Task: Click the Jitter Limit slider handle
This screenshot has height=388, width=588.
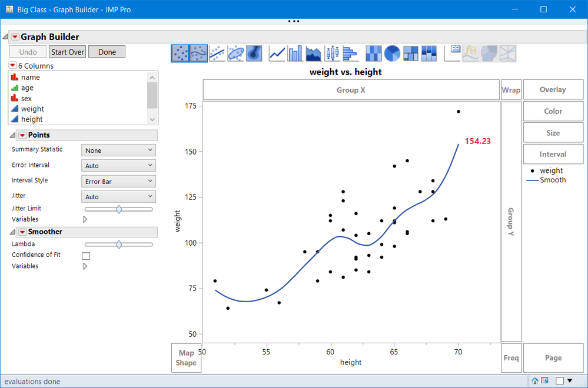Action: tap(119, 209)
